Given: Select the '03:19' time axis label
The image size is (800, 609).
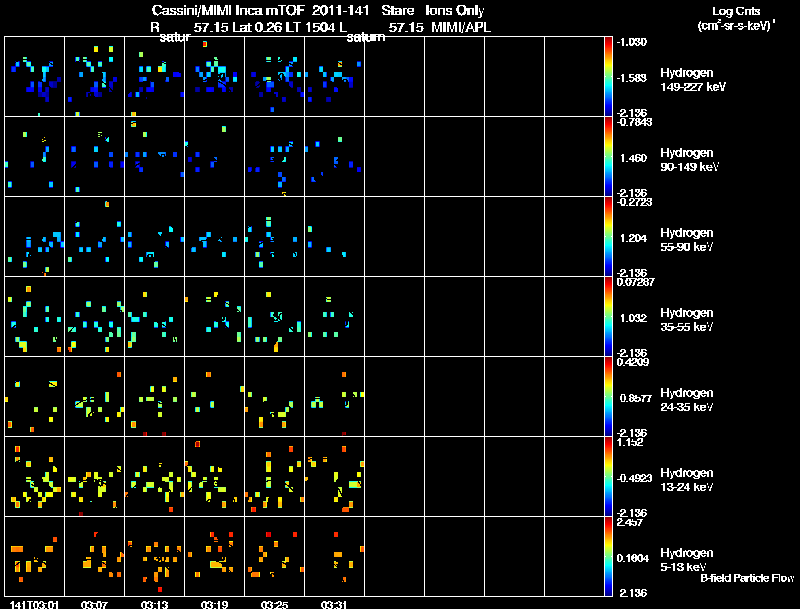Looking at the screenshot, I should click(214, 604).
